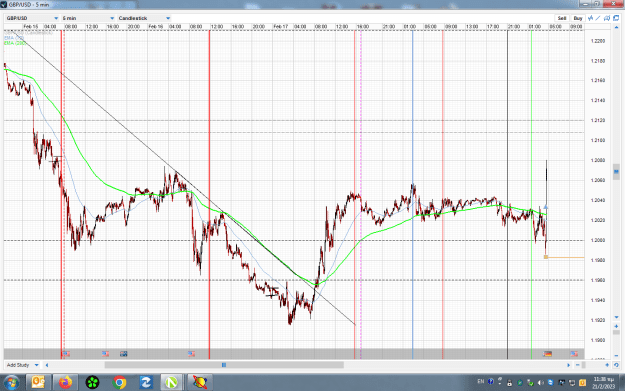Click the reset chart view icon

[x=616, y=365]
